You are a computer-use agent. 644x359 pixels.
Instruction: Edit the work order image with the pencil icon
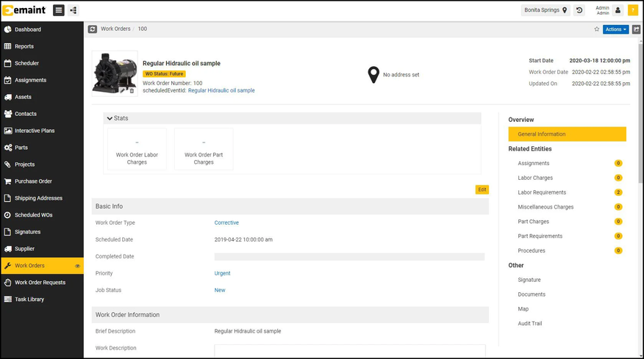[123, 91]
